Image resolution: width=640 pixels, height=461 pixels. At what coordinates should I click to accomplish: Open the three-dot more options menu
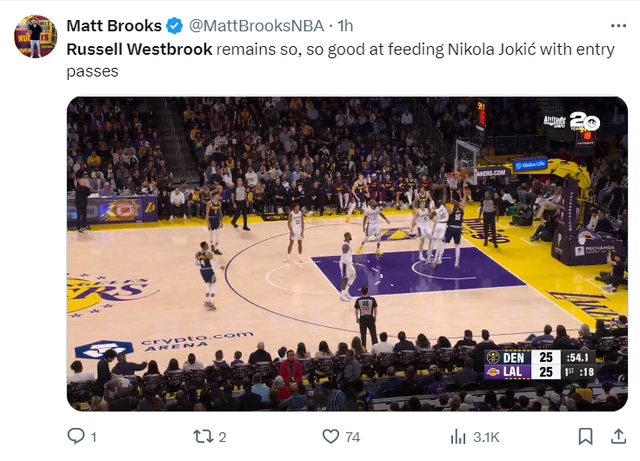pyautogui.click(x=618, y=26)
